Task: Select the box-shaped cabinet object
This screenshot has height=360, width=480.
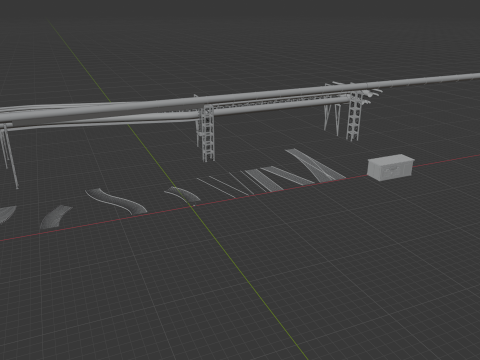Action: (390, 167)
